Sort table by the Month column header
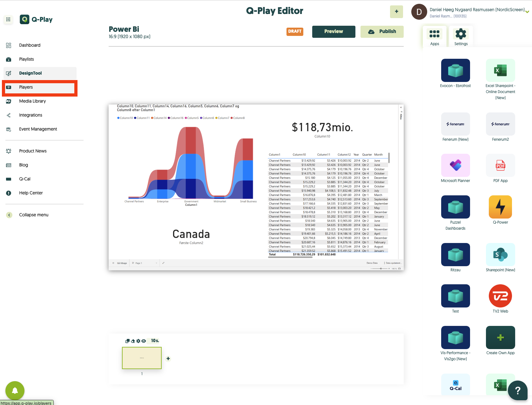The image size is (532, 405). [x=378, y=155]
